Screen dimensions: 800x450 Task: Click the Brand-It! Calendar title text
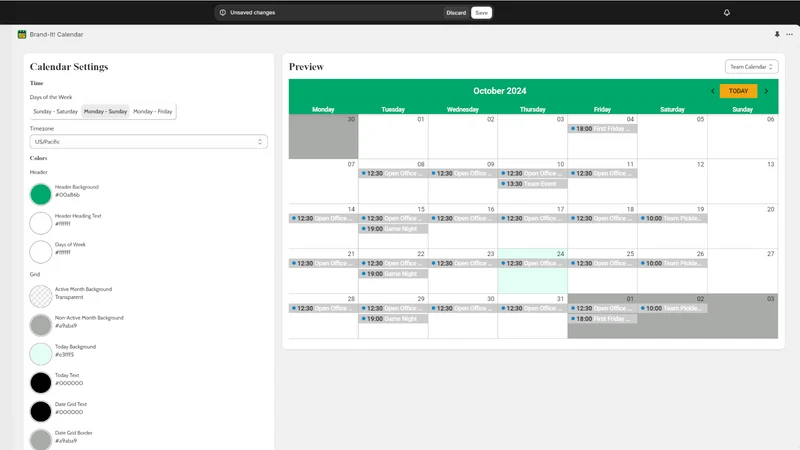point(56,34)
